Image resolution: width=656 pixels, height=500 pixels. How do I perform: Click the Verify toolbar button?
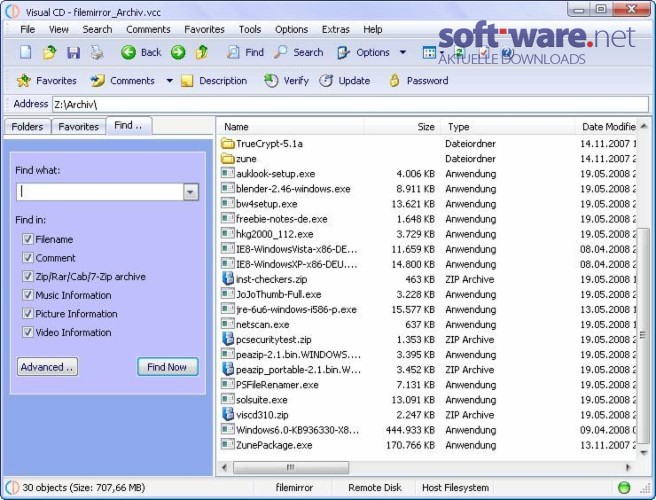(286, 80)
